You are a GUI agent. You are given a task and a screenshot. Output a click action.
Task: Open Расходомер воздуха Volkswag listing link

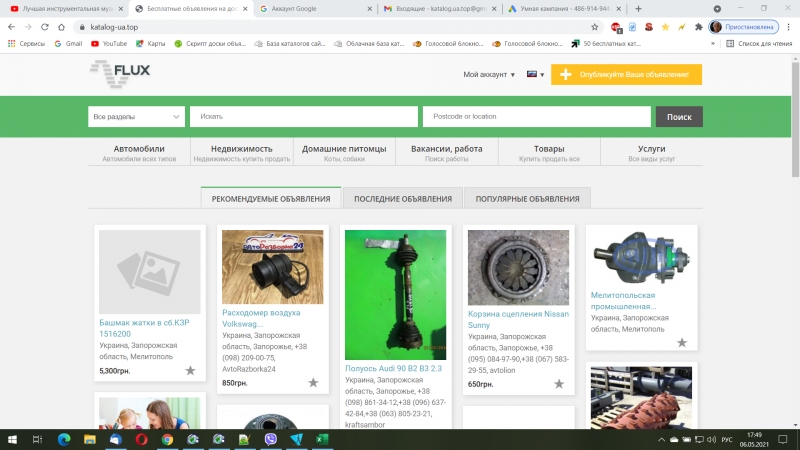point(261,318)
